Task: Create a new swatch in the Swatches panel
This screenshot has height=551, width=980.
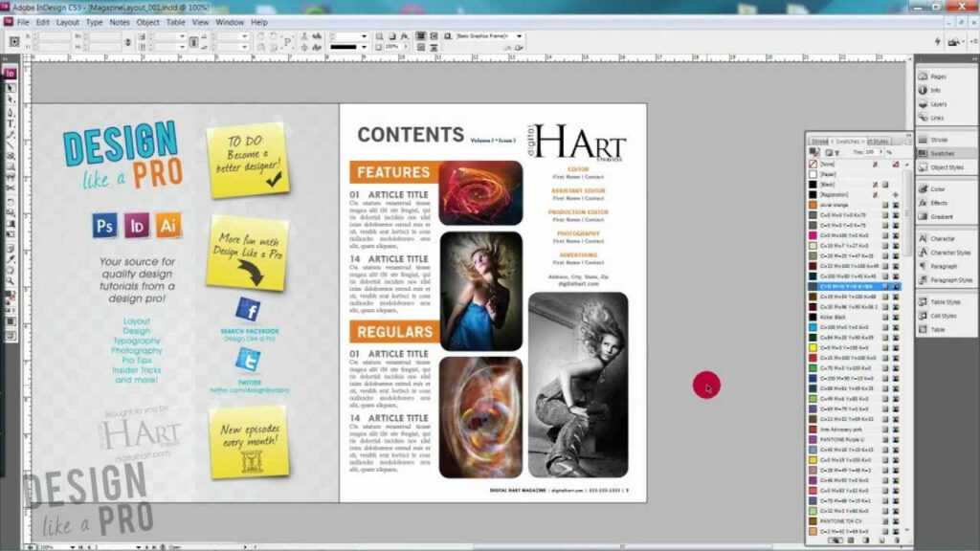Action: pyautogui.click(x=881, y=540)
